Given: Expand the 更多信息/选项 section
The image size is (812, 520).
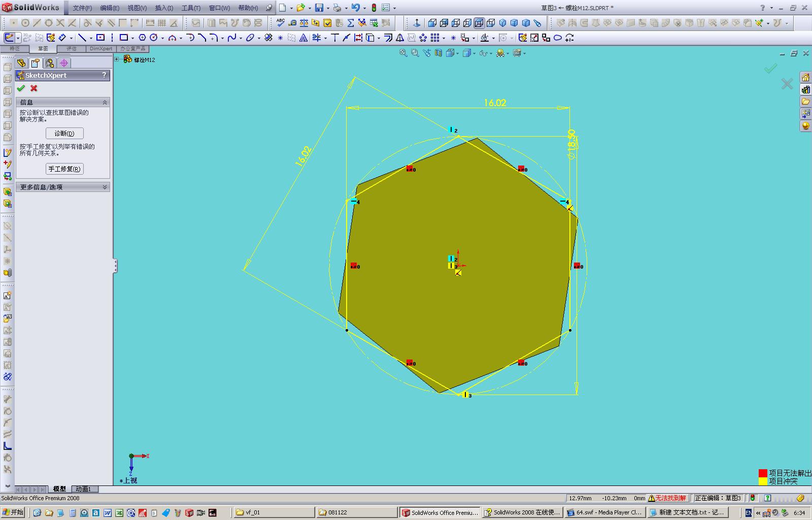Looking at the screenshot, I should tap(105, 187).
